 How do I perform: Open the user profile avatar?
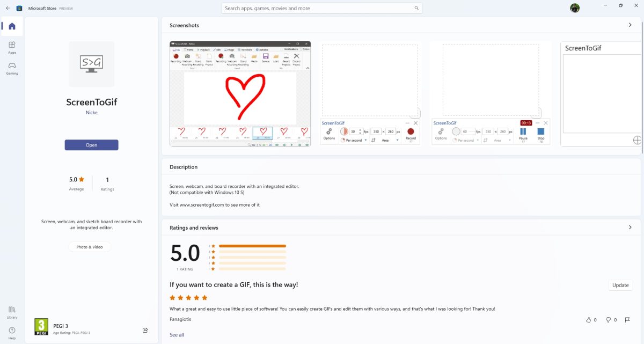click(575, 8)
